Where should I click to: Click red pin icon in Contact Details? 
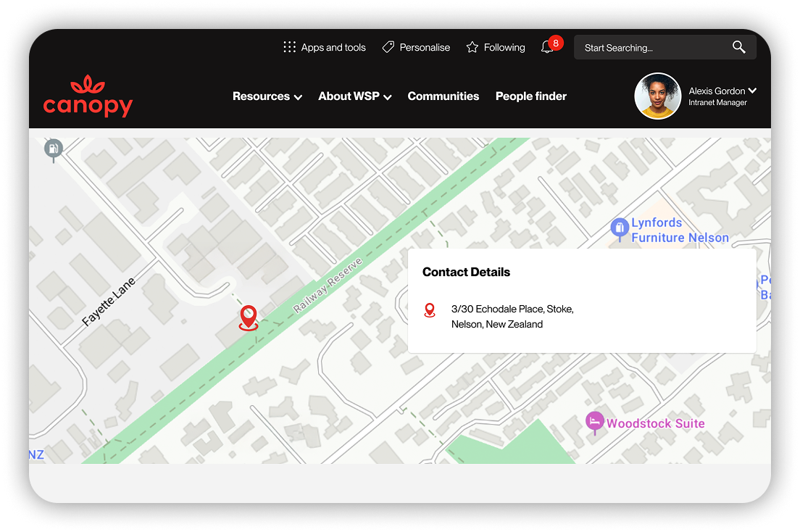tap(430, 310)
